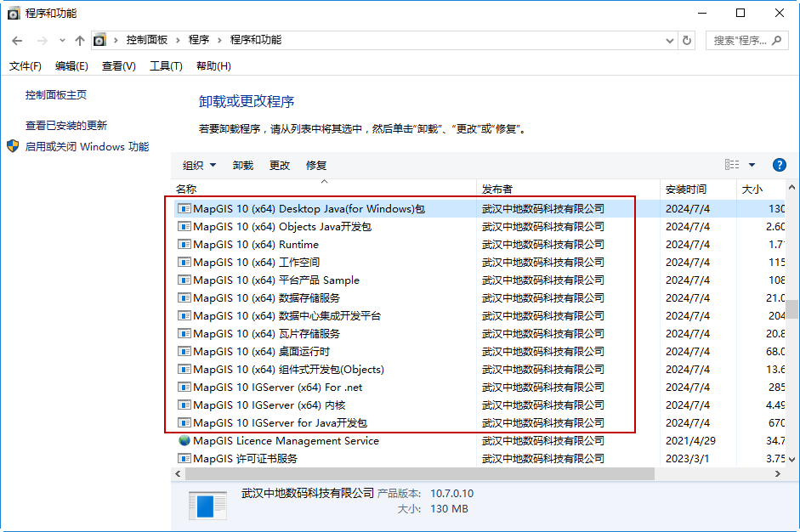Click the scroll-left arrow of the program list
The width and height of the screenshot is (800, 532).
point(178,474)
